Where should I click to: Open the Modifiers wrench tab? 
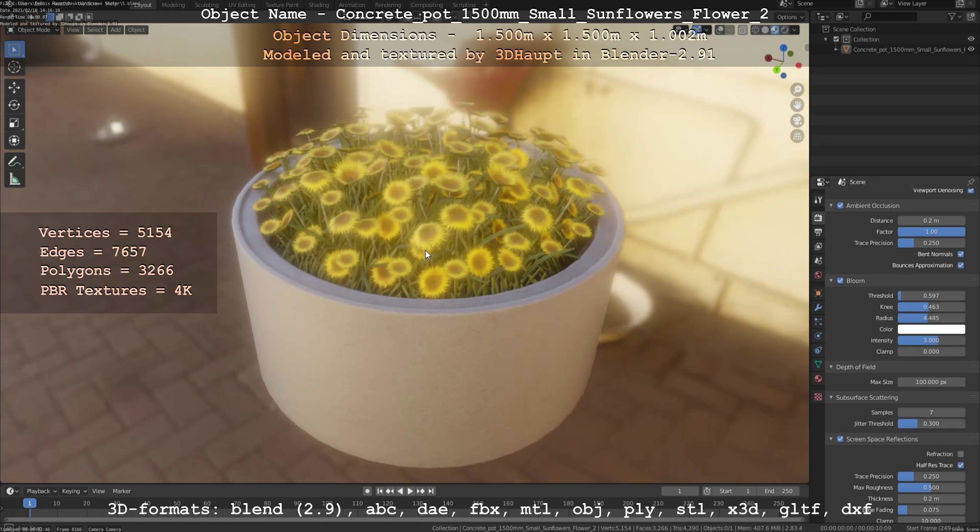818,307
